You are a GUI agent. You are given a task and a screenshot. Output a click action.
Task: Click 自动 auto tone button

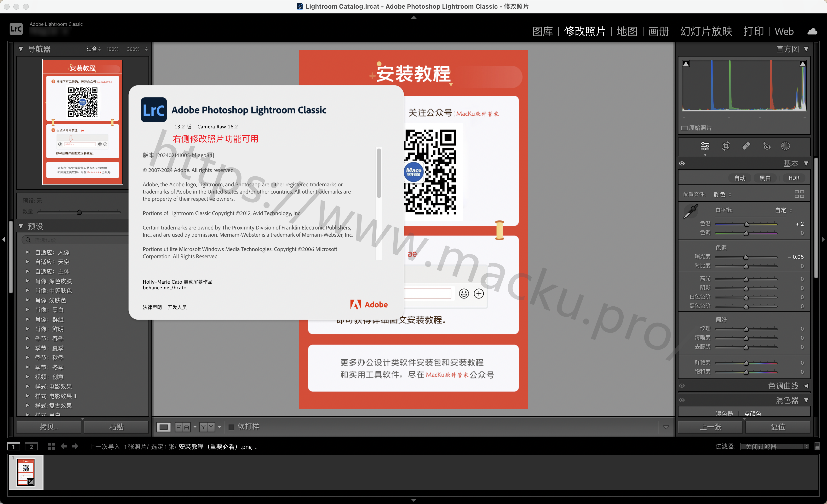740,178
